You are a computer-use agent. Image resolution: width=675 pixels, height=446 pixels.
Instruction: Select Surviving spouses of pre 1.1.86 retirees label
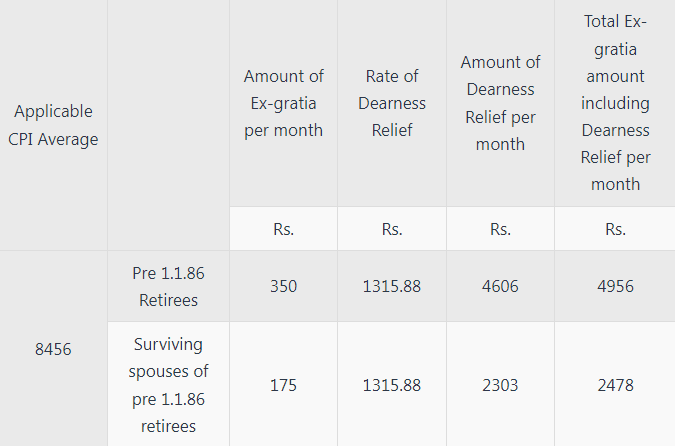click(x=168, y=385)
